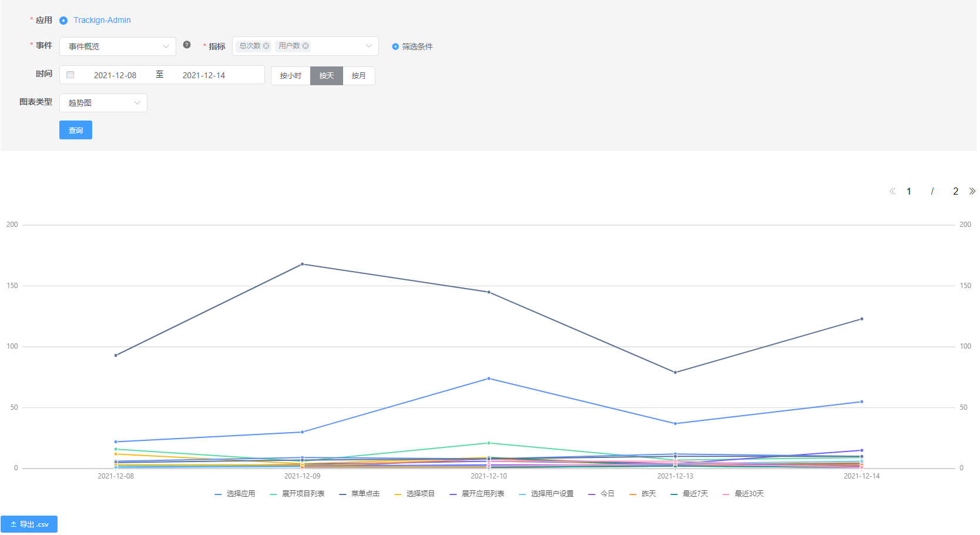The height and width of the screenshot is (535, 980).
Task: Switch granularity to 按天
Action: (327, 76)
